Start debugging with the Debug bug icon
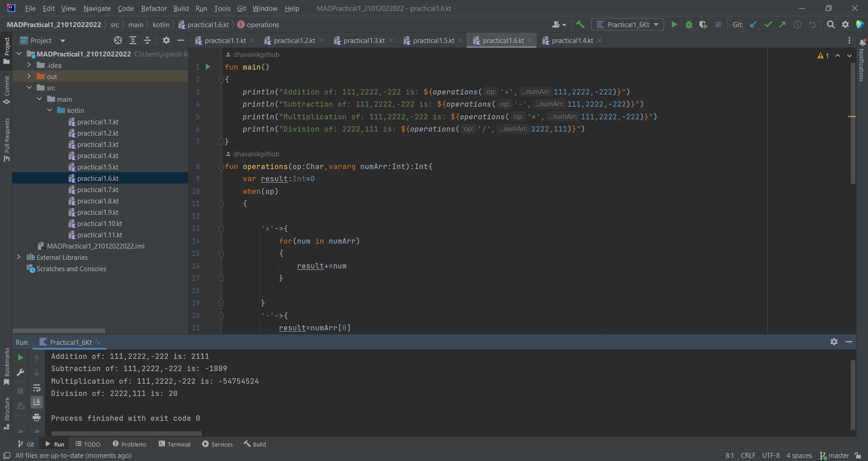Image resolution: width=868 pixels, height=461 pixels. pos(689,24)
